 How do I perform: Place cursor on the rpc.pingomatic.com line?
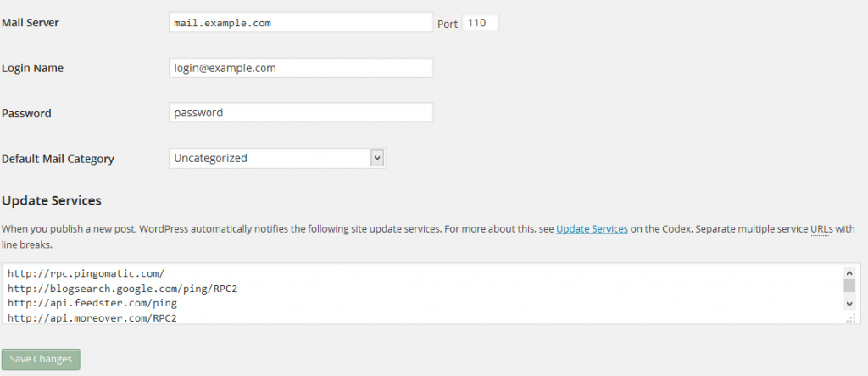(86, 273)
